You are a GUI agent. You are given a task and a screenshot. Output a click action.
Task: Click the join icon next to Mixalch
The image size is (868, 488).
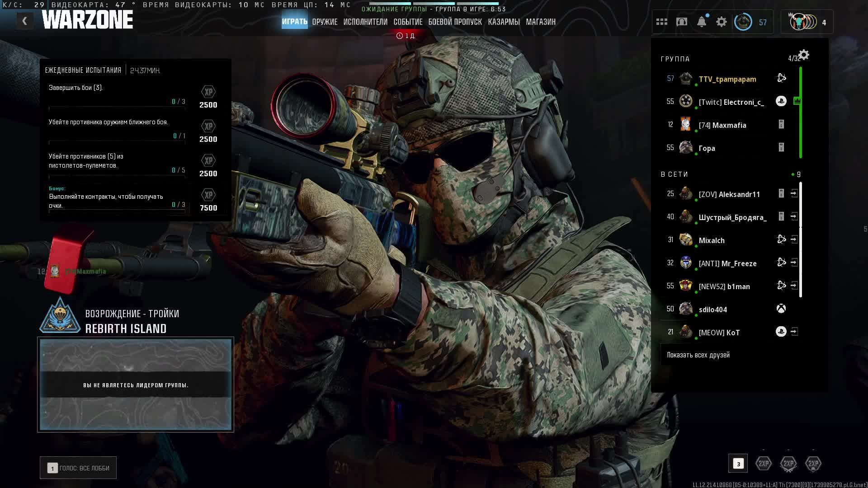[x=794, y=239]
